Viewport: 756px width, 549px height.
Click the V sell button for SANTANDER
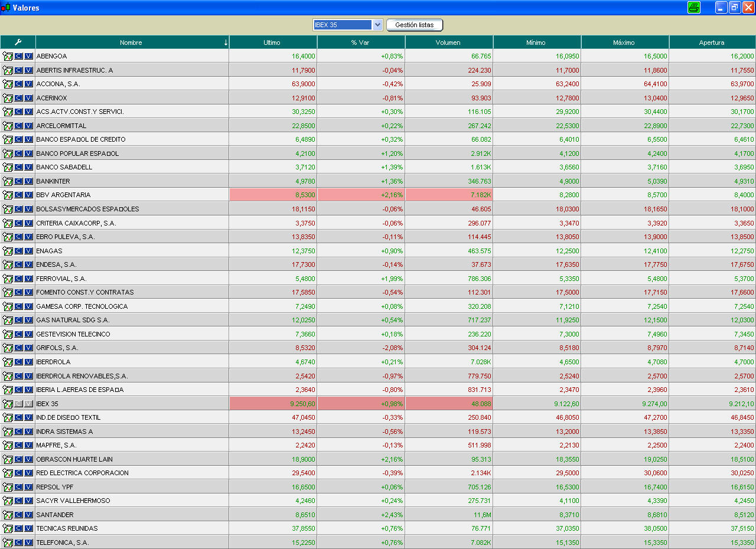click(28, 515)
